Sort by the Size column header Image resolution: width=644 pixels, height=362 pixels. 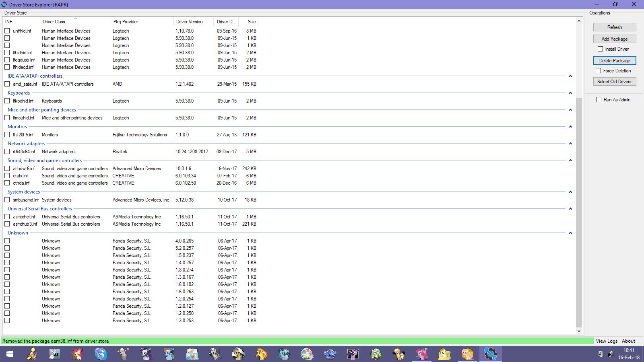248,22
